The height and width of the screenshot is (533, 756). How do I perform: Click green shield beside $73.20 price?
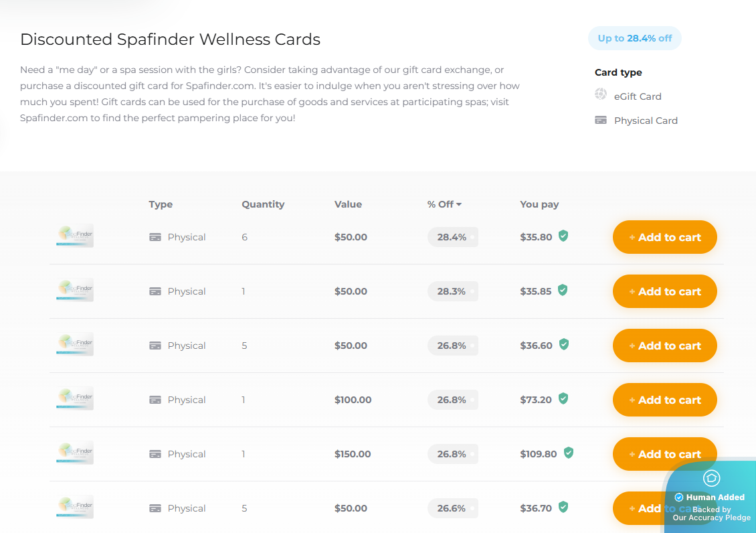point(563,398)
